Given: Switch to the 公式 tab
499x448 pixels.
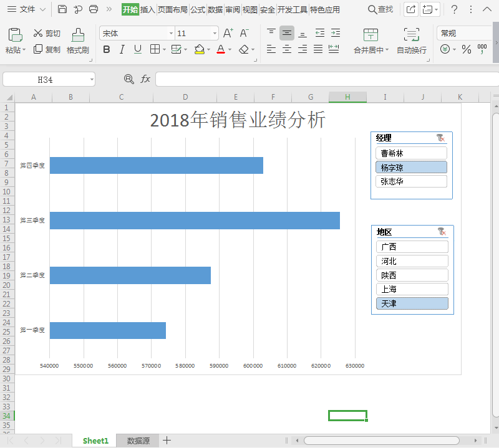Looking at the screenshot, I should pos(198,9).
